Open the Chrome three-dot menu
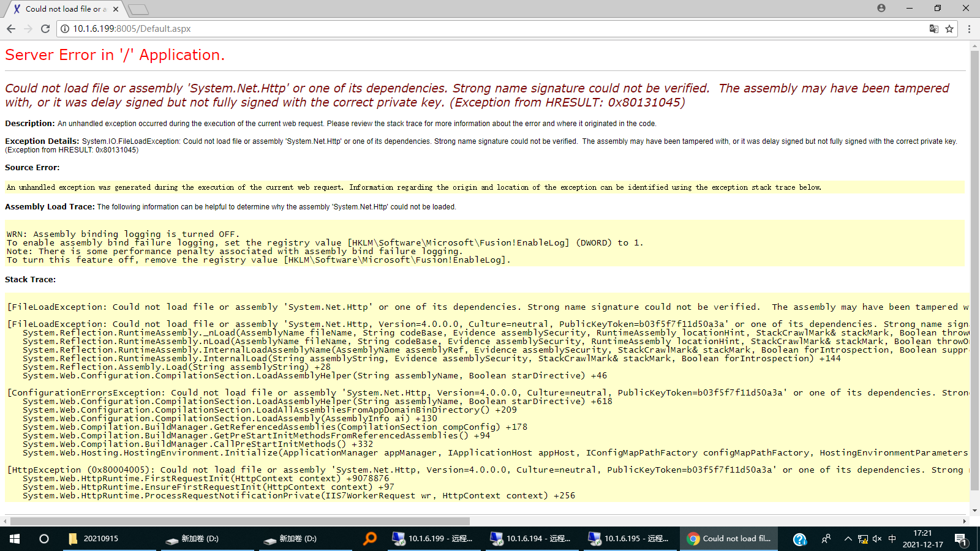 (969, 29)
